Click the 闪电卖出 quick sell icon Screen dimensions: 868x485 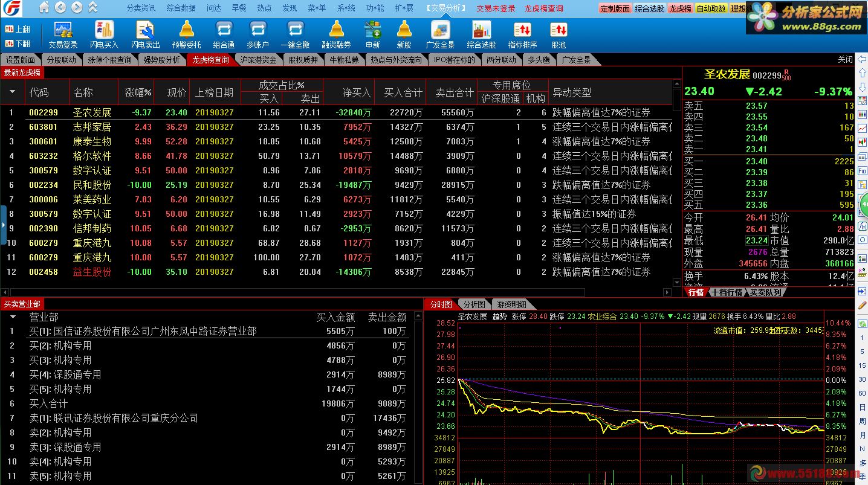coord(145,35)
